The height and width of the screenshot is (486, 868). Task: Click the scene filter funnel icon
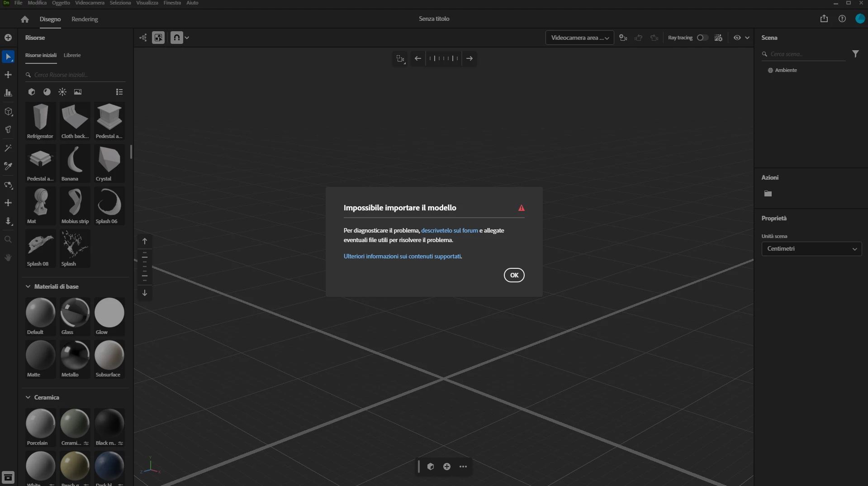855,54
